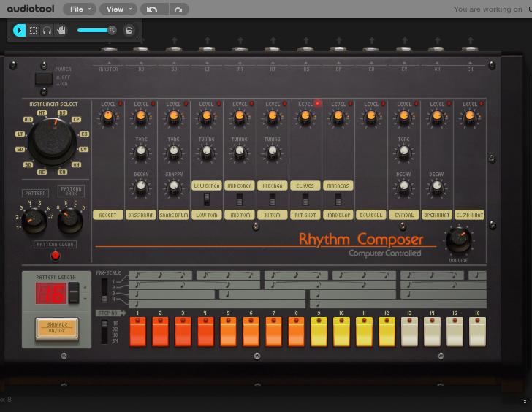The height and width of the screenshot is (412, 532).
Task: Toggle the Hi Conga / Hi Tom switch
Action: (273, 199)
